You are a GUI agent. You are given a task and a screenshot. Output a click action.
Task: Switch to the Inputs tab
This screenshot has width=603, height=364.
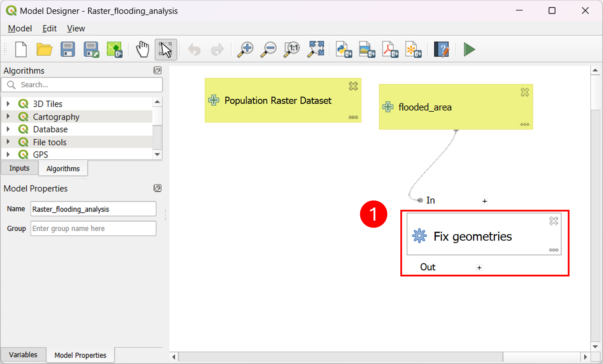pyautogui.click(x=19, y=168)
